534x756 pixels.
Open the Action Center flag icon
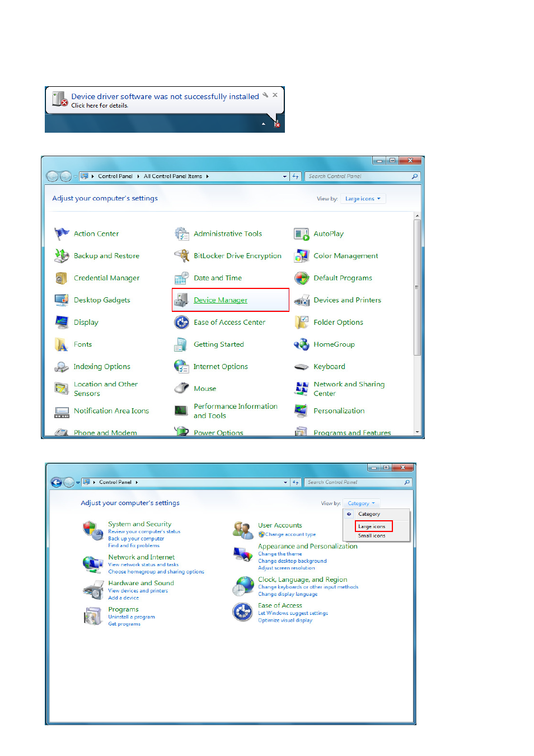point(62,234)
